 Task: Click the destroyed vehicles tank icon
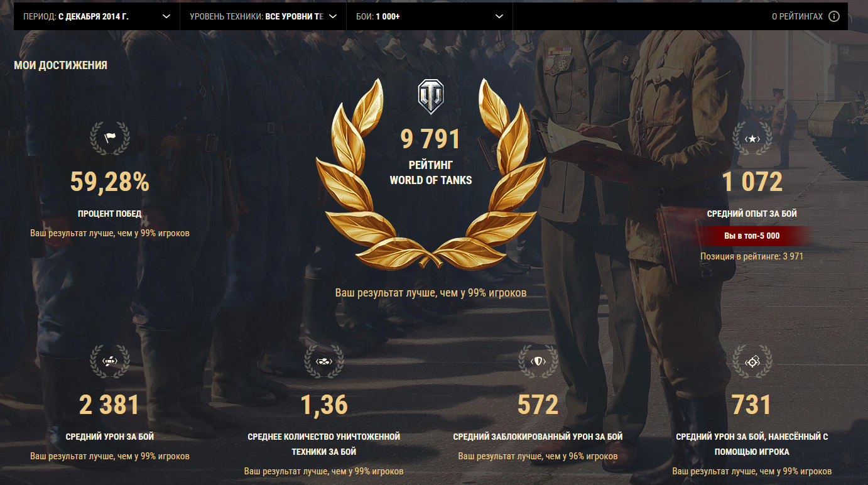pyautogui.click(x=324, y=361)
